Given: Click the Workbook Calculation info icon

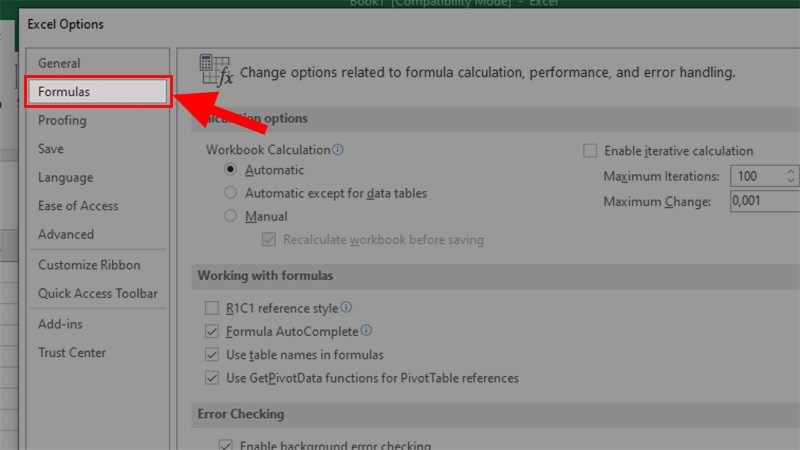Looking at the screenshot, I should (338, 150).
